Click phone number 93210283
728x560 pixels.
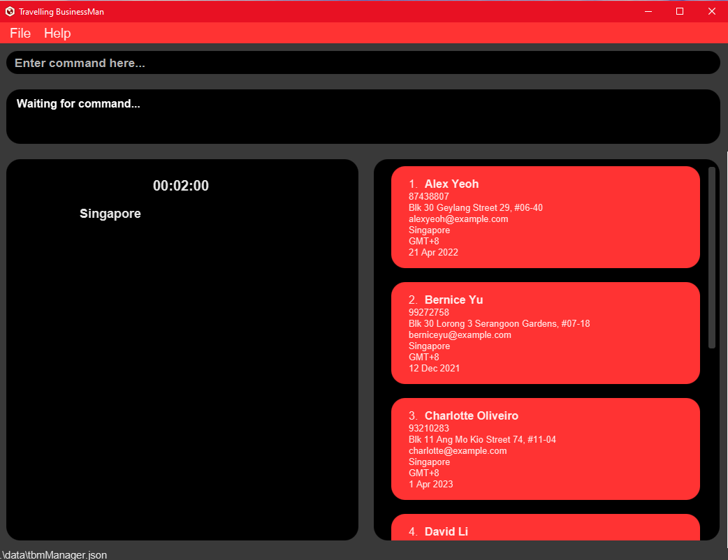pyautogui.click(x=428, y=428)
